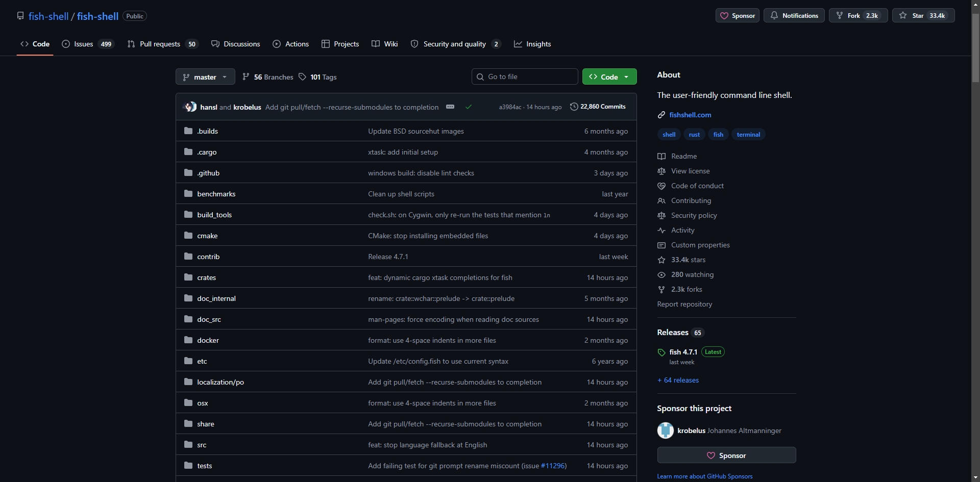Click the folder icon for docker
This screenshot has width=980, height=482.
click(188, 340)
